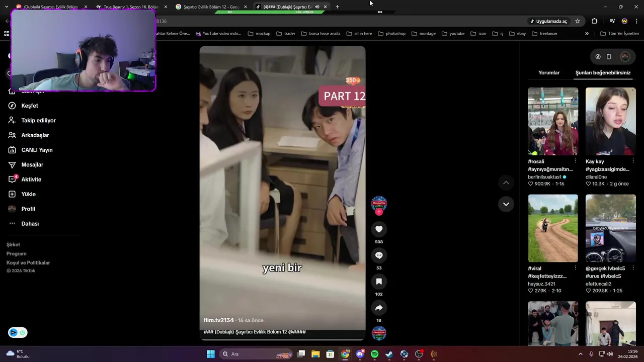Open the volume control in the system tray
This screenshot has height=362, width=644.
click(x=610, y=354)
